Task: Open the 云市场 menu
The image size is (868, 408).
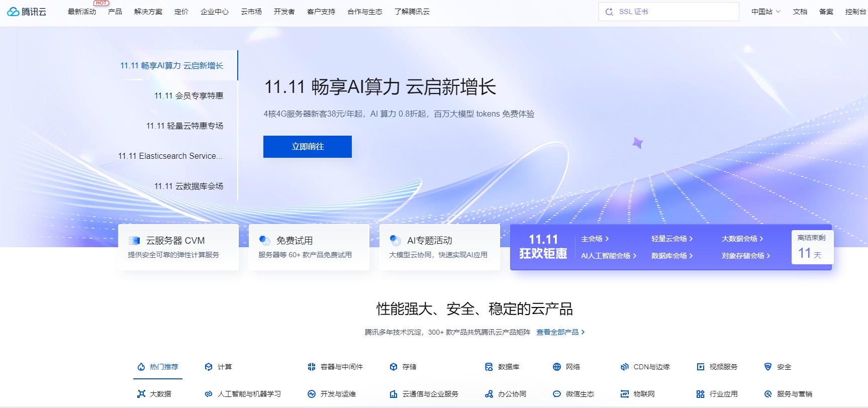Action: tap(251, 12)
